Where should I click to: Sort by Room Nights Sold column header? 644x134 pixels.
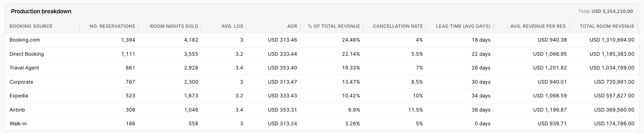point(174,26)
